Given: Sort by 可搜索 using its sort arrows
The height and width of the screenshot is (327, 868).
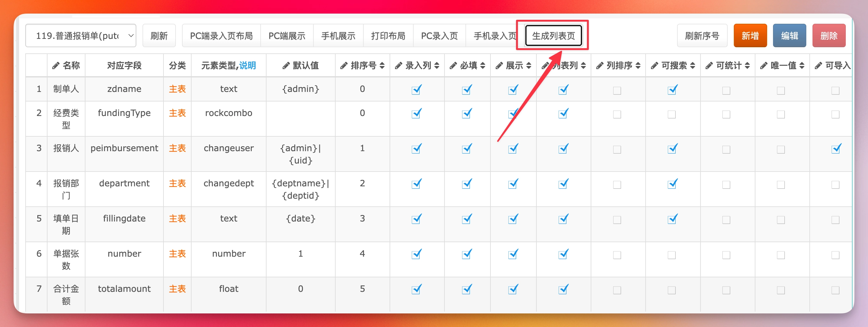Looking at the screenshot, I should point(693,66).
